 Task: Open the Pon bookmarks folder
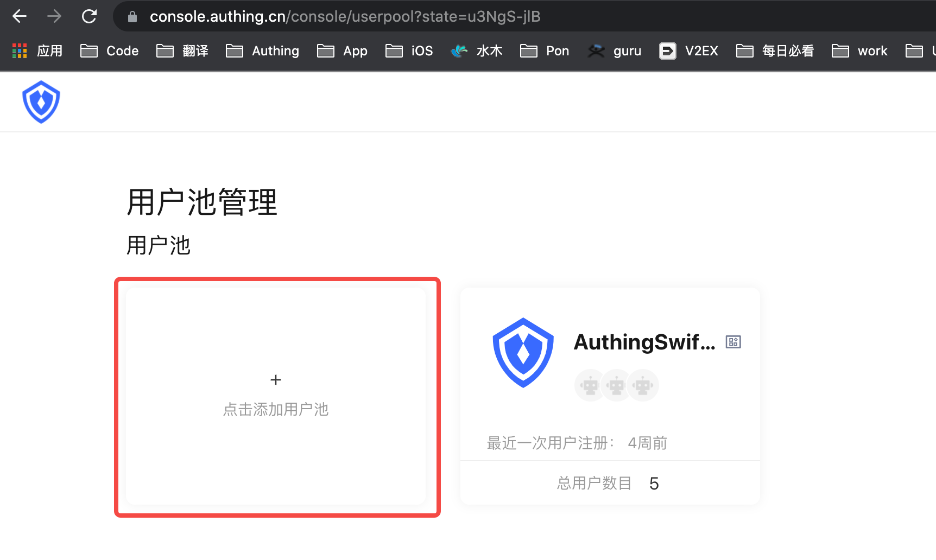(545, 51)
